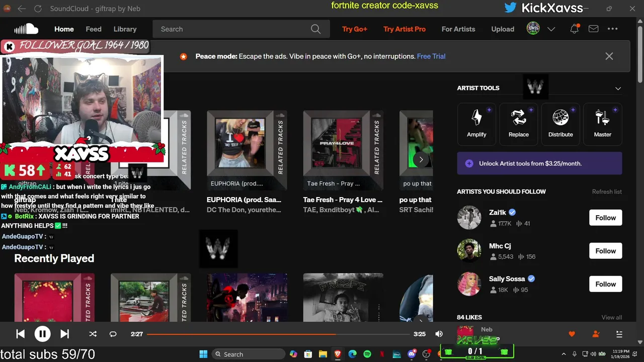Skip to the previous track
The height and width of the screenshot is (362, 644).
tap(20, 334)
